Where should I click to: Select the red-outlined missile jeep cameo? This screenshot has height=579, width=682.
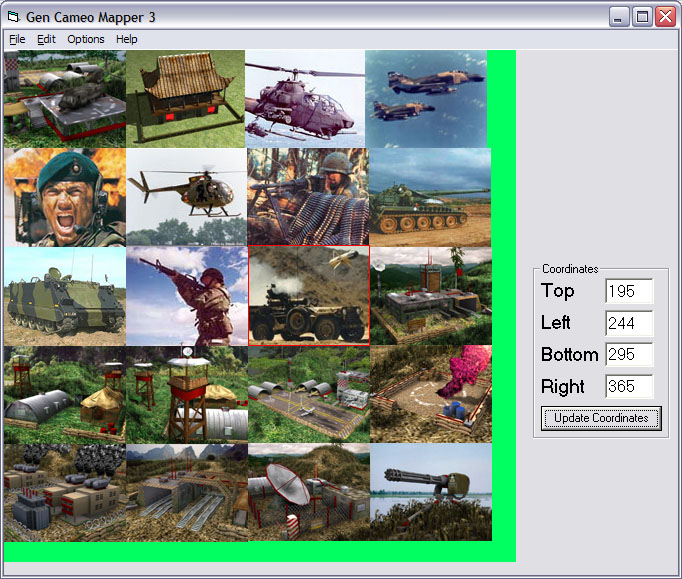tap(309, 295)
